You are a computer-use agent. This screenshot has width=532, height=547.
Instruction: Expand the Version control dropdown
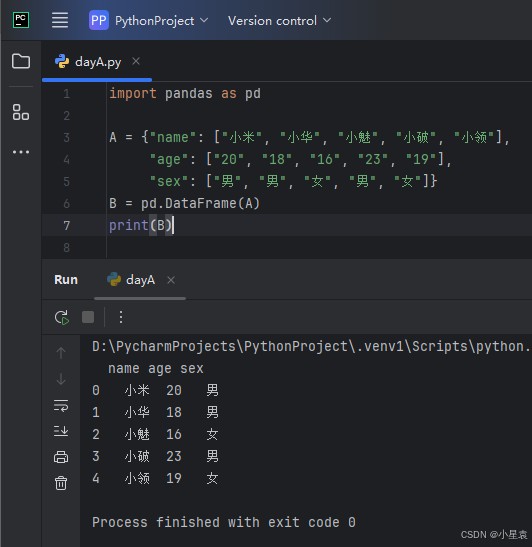click(279, 21)
